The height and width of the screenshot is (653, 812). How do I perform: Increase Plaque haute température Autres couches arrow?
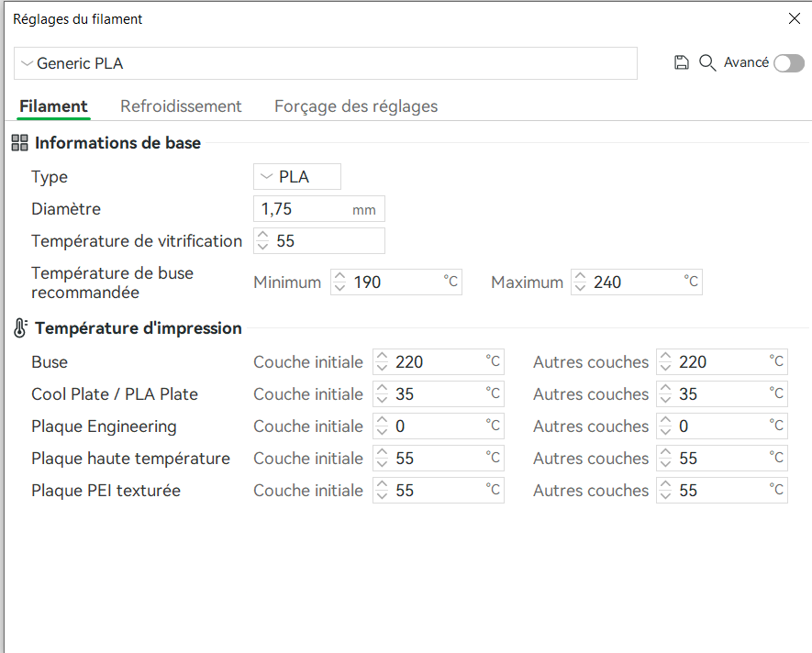point(665,452)
